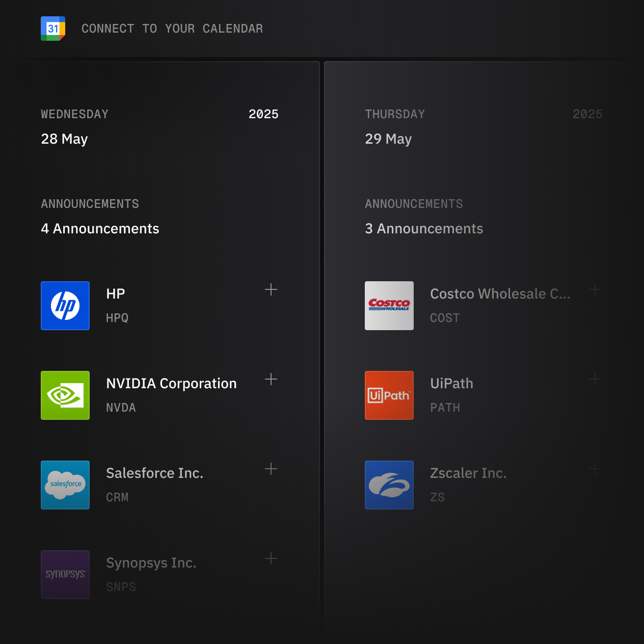The width and height of the screenshot is (644, 644).
Task: Click the NVIDIA logo
Action: tap(65, 395)
